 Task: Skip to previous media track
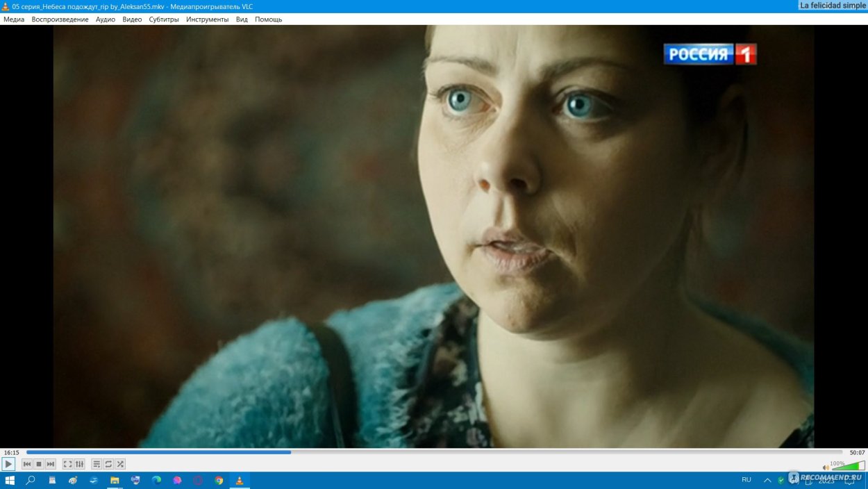(x=27, y=464)
